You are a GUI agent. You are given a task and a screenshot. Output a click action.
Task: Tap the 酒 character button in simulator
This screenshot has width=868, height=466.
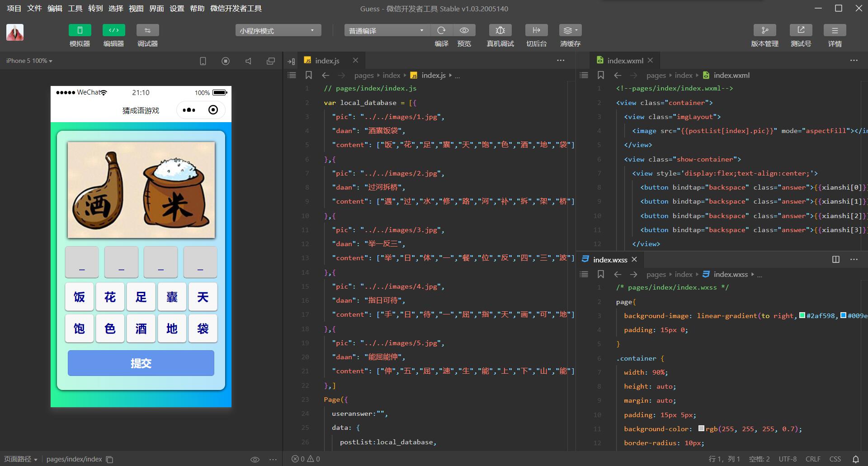(x=141, y=328)
